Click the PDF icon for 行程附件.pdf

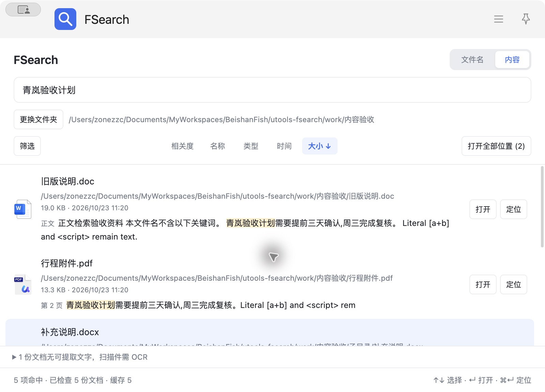23,284
